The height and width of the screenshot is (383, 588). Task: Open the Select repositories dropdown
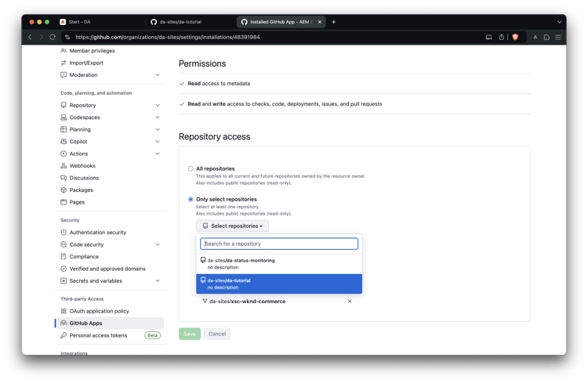pos(232,226)
